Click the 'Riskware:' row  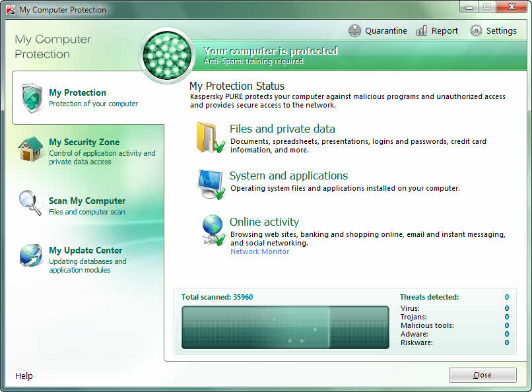455,343
